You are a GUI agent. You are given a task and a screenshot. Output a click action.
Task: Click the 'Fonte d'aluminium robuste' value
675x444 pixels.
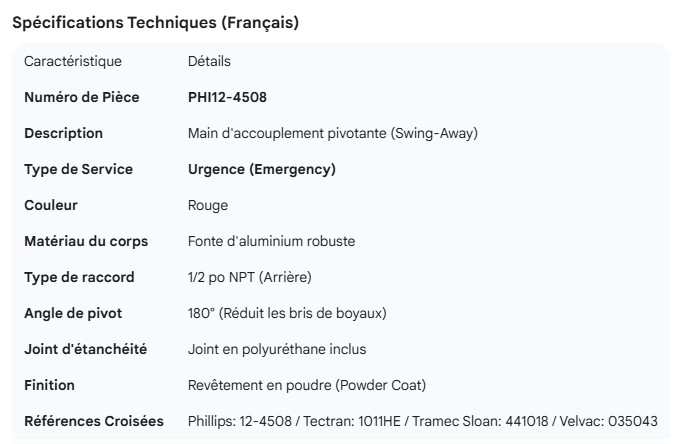pyautogui.click(x=271, y=241)
